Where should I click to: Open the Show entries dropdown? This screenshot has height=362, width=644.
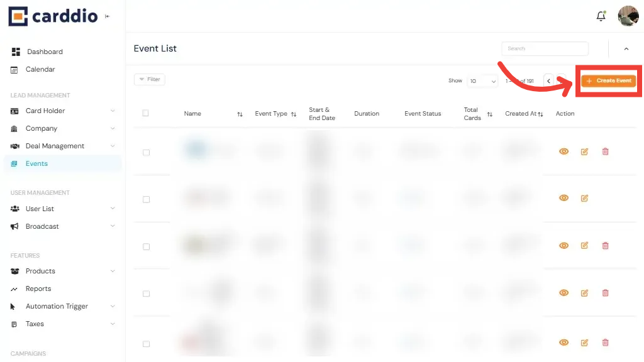coord(482,81)
